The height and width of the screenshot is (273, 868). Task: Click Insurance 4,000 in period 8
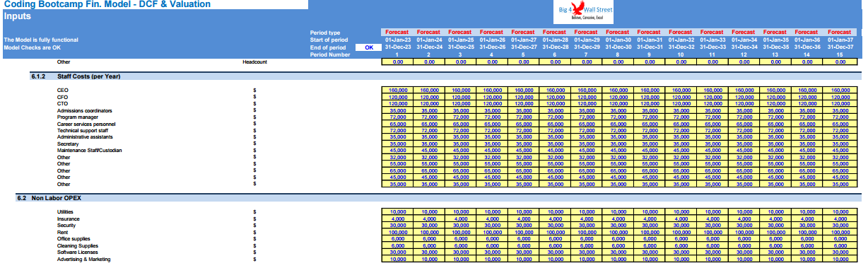click(x=618, y=219)
